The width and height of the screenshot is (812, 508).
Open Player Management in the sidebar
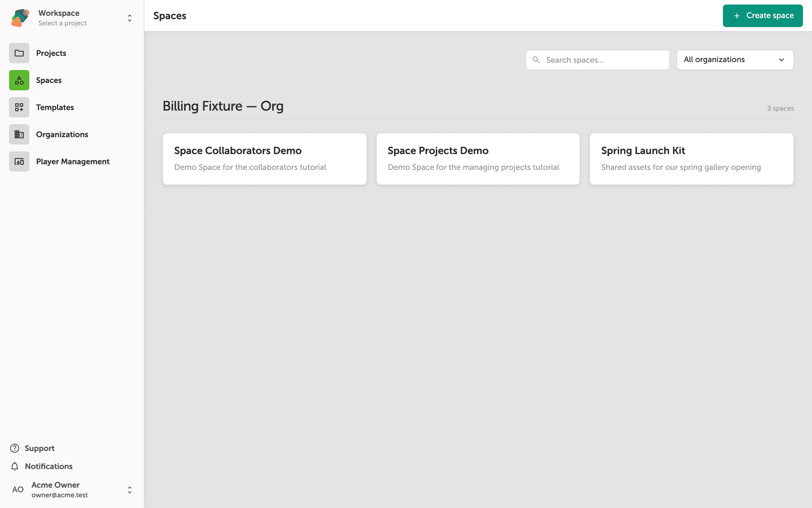click(72, 162)
